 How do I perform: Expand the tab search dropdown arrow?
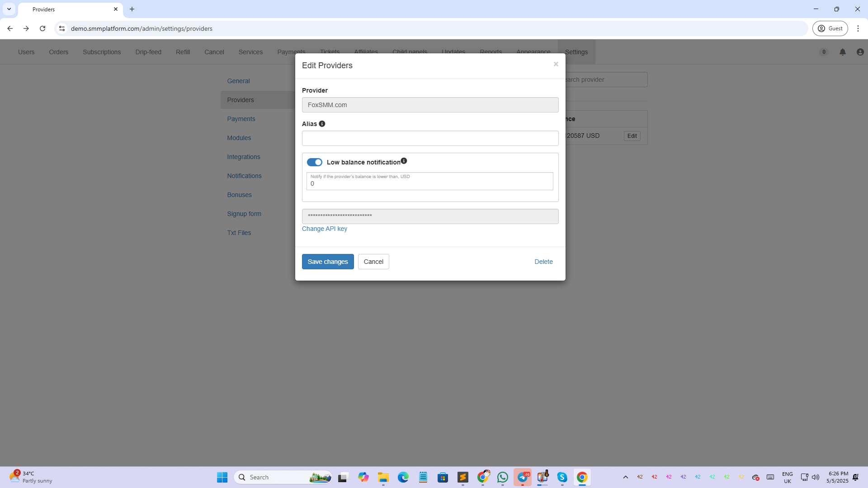tap(9, 9)
